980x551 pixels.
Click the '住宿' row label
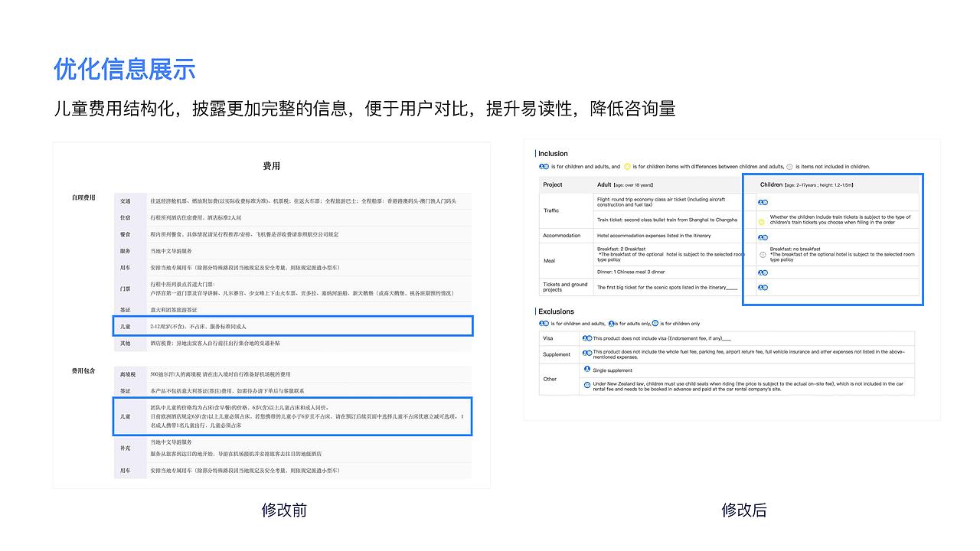125,218
